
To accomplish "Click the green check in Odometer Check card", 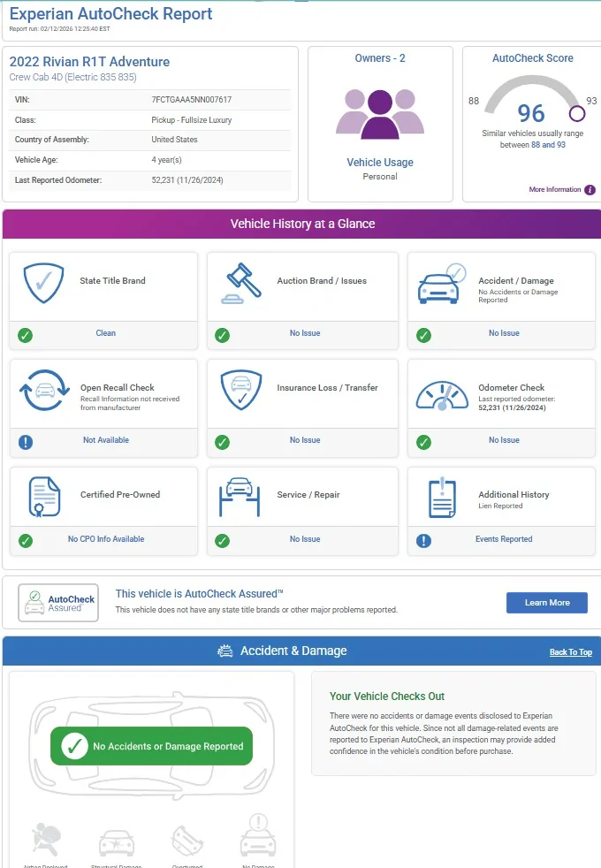I will [424, 442].
